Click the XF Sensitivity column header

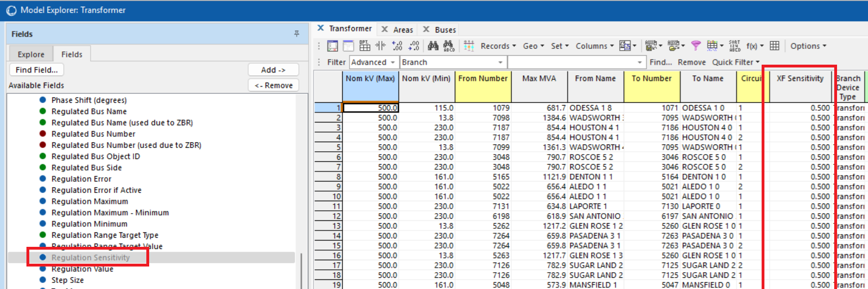[x=800, y=79]
